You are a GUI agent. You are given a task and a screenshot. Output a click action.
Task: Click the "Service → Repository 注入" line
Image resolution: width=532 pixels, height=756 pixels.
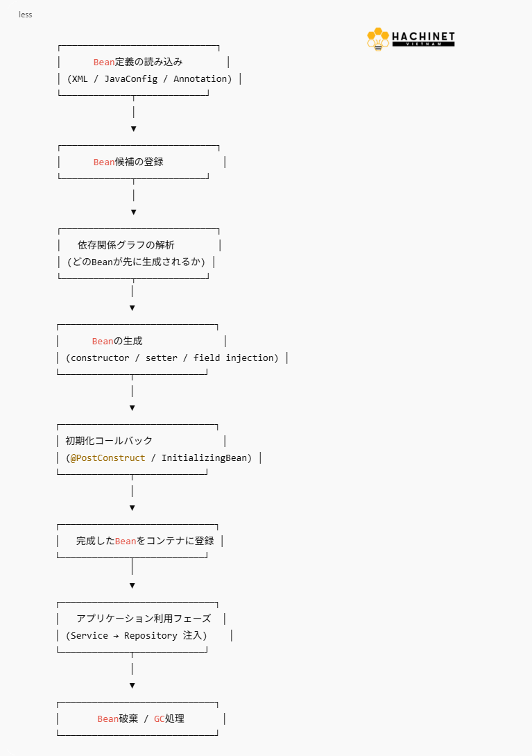point(137,635)
